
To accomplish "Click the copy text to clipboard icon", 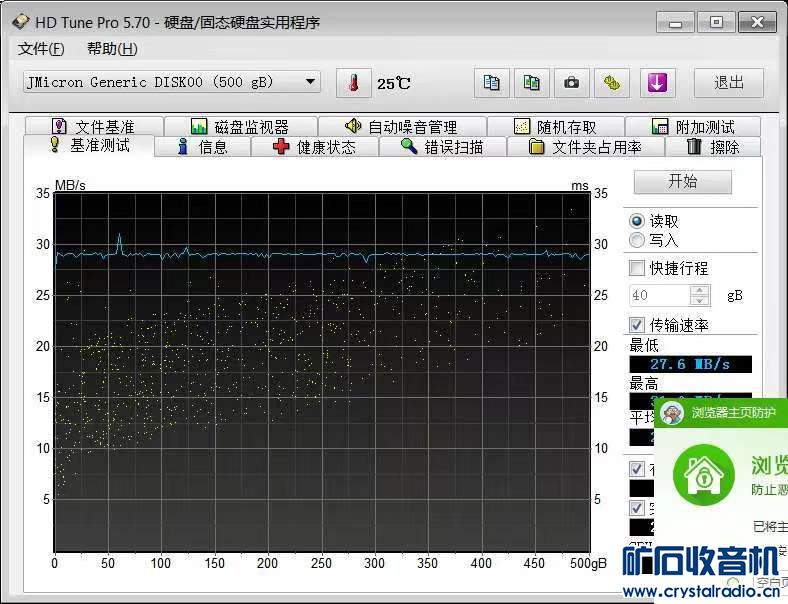I will (x=491, y=83).
